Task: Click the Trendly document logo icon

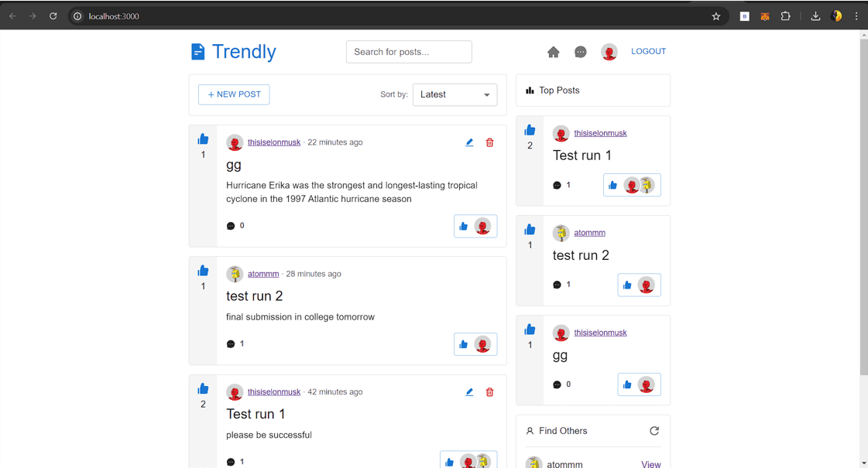Action: 197,52
